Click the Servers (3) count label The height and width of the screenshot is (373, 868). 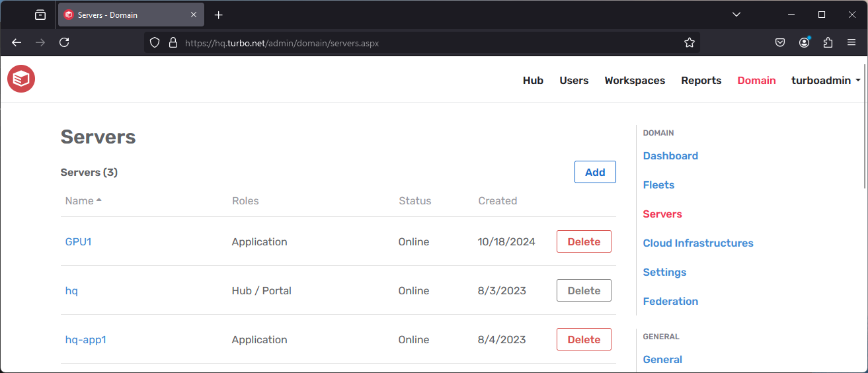(89, 173)
